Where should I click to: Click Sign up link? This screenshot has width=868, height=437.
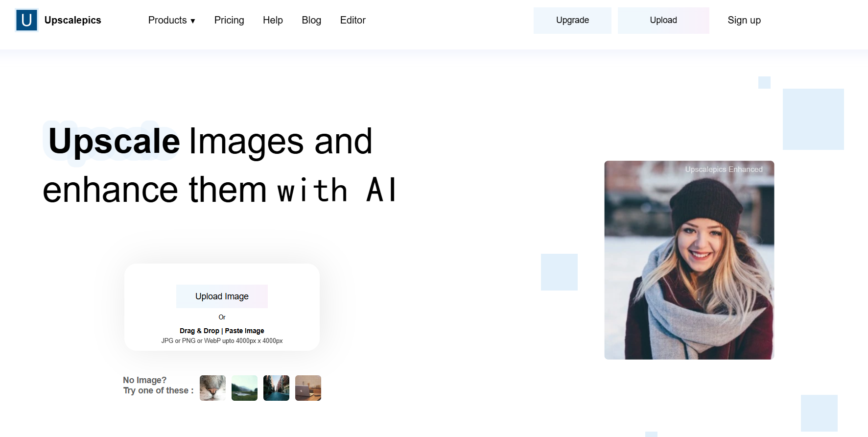pos(744,20)
